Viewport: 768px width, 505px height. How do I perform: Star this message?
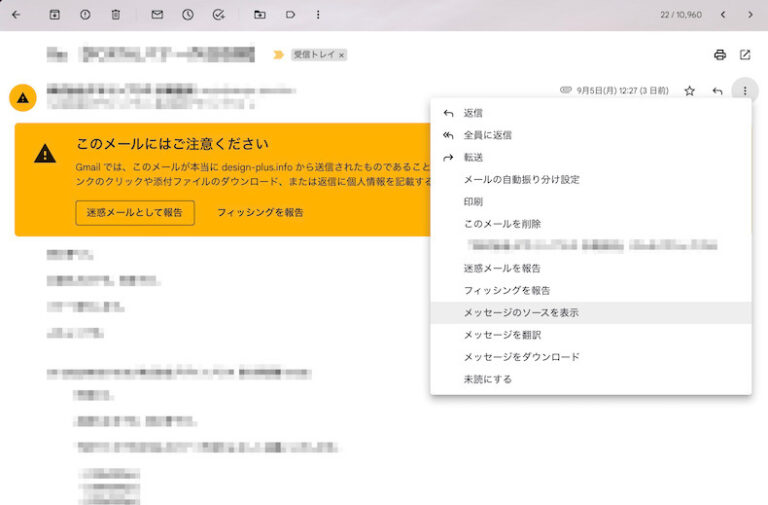pos(690,91)
